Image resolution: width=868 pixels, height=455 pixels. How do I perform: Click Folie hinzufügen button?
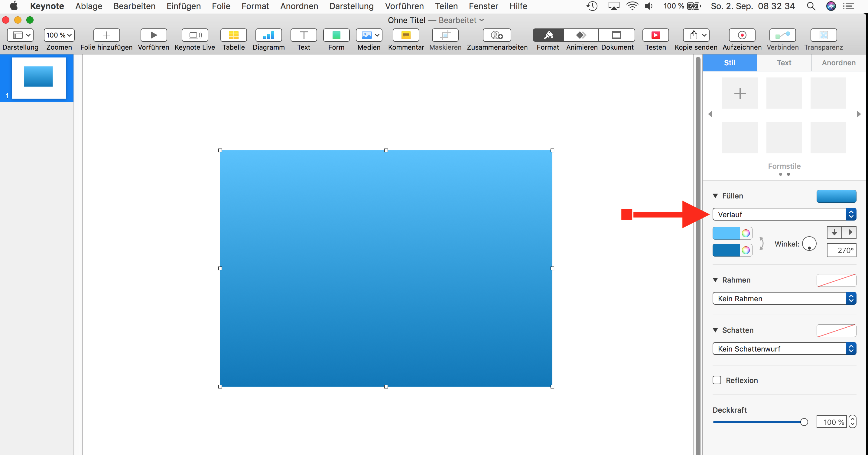click(106, 35)
